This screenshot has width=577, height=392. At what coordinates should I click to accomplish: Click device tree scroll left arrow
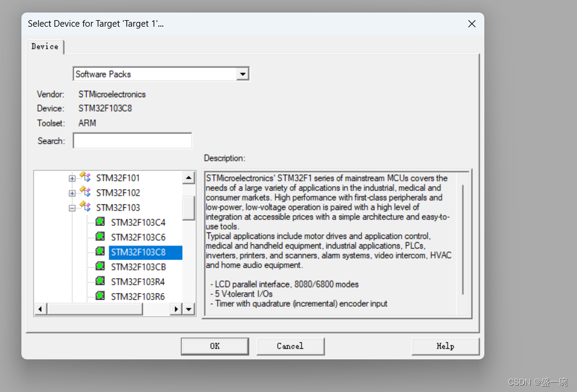click(x=40, y=309)
